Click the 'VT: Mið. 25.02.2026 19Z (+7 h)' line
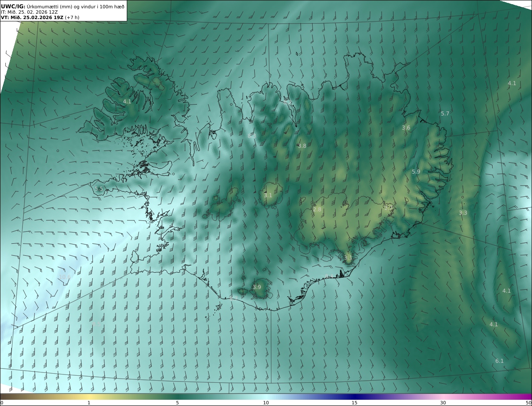Image resolution: width=532 pixels, height=406 pixels. coord(40,17)
